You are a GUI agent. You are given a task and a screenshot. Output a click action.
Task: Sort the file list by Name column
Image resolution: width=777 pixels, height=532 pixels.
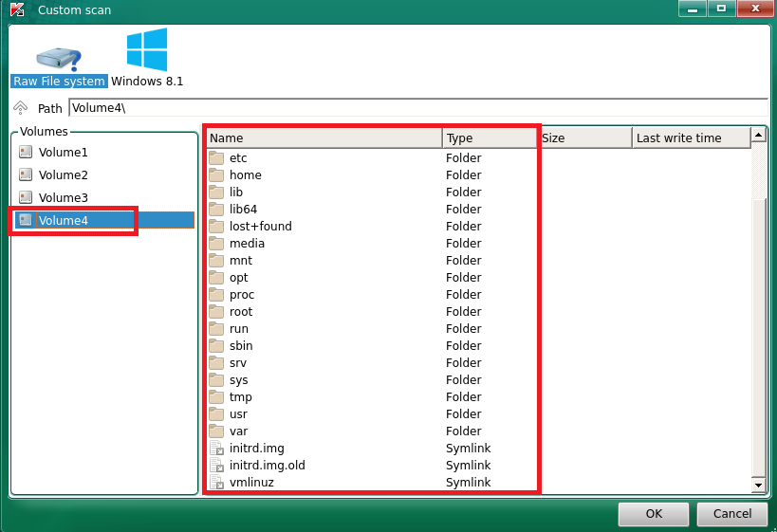pyautogui.click(x=324, y=138)
